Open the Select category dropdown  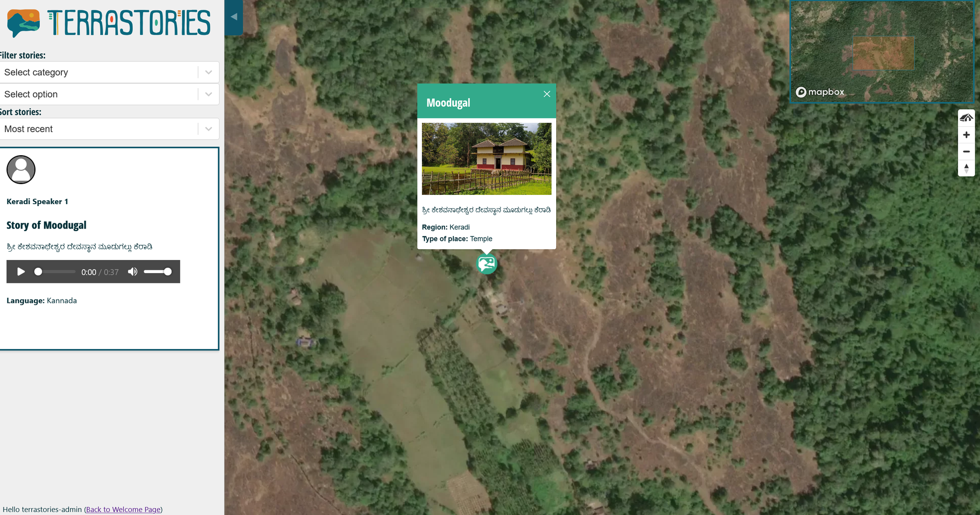tap(109, 72)
